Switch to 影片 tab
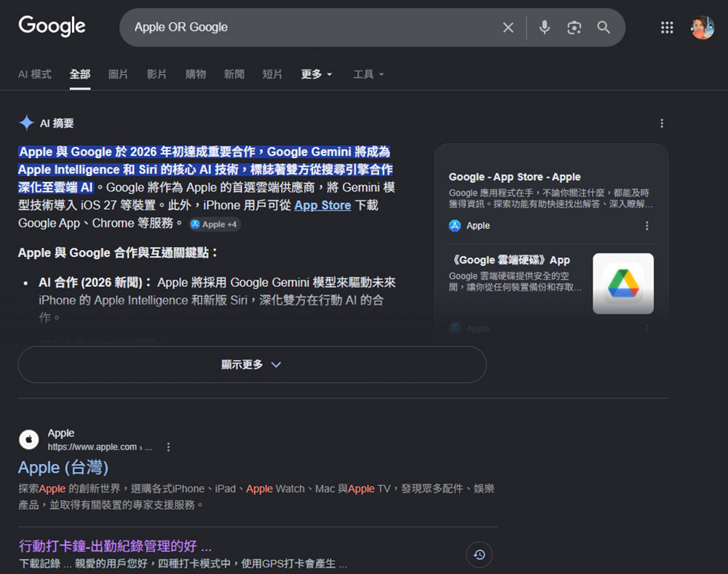This screenshot has width=728, height=574. [x=157, y=74]
